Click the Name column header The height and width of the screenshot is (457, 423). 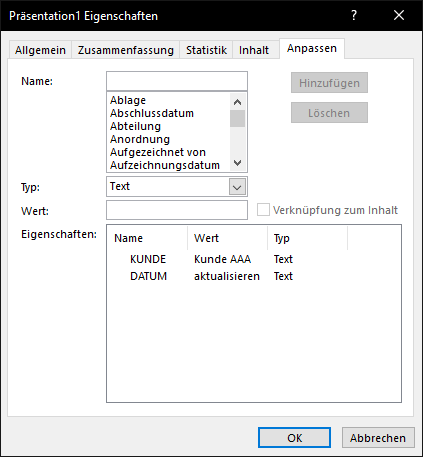click(x=147, y=238)
